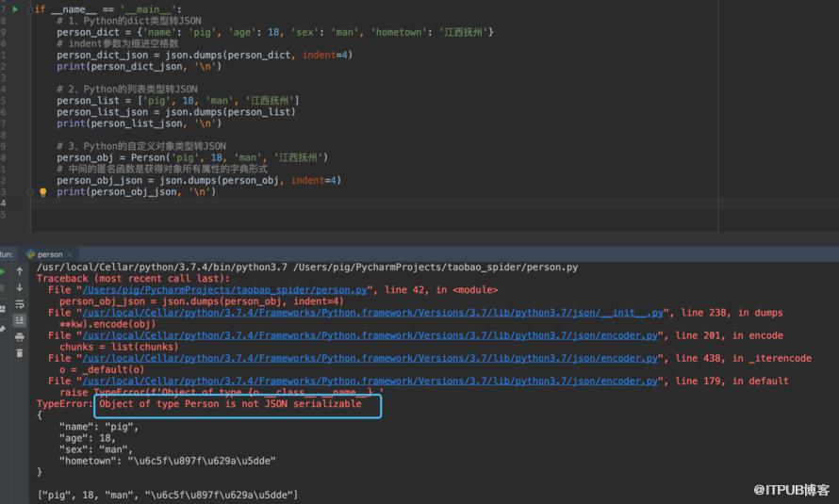Close the person run tab
The image size is (839, 504).
pos(70,254)
